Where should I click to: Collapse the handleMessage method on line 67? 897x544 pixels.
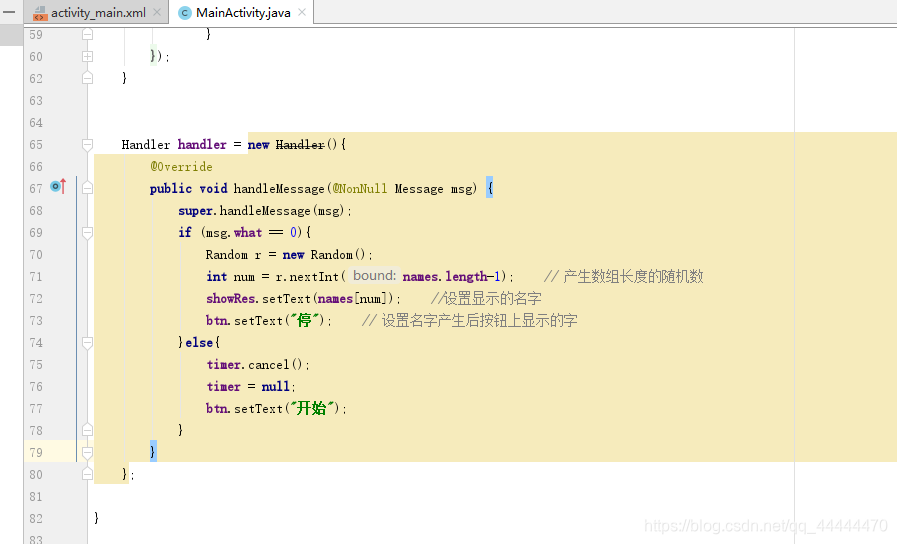pos(88,188)
